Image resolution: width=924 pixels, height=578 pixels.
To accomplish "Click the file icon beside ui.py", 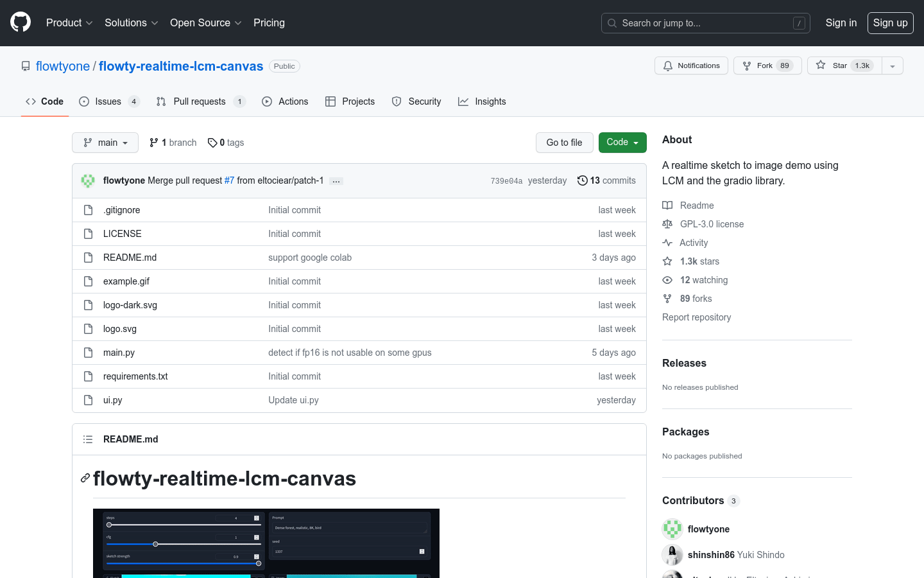I will [x=88, y=399].
